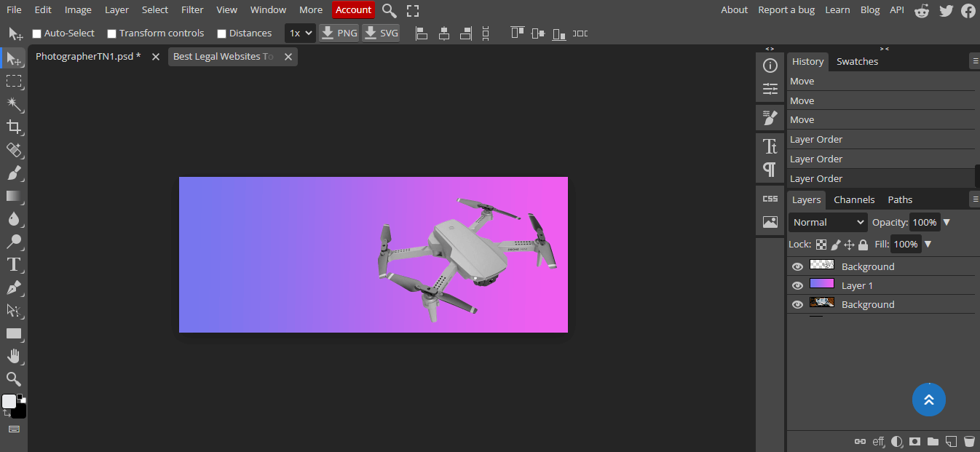
Task: Hide Layer 1 using its eye icon
Action: pos(797,285)
